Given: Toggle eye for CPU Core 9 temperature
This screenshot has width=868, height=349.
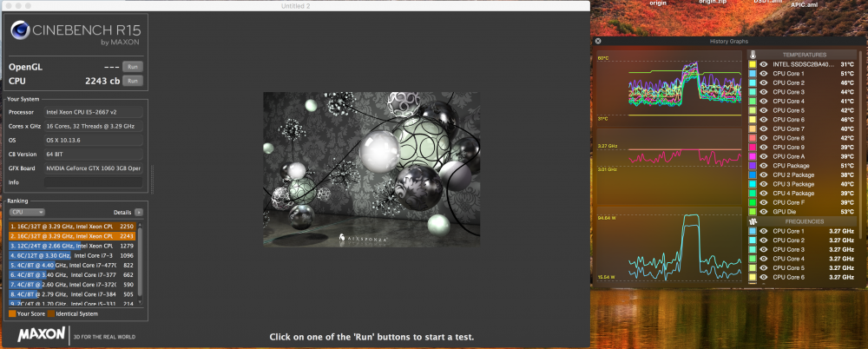Looking at the screenshot, I should tap(763, 148).
